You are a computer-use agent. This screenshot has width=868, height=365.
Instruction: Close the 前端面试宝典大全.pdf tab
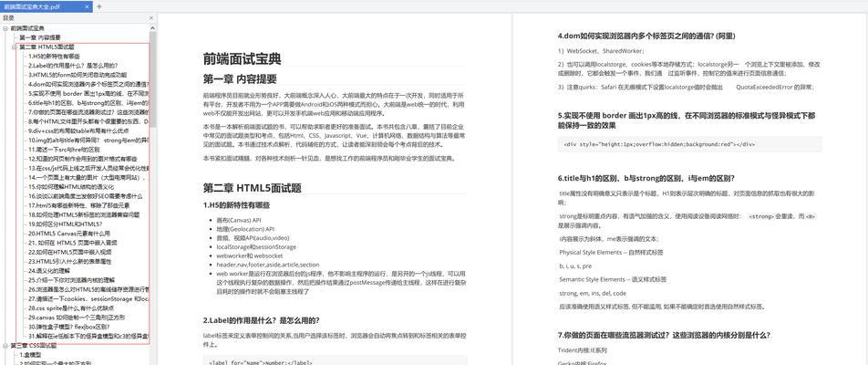point(87,6)
